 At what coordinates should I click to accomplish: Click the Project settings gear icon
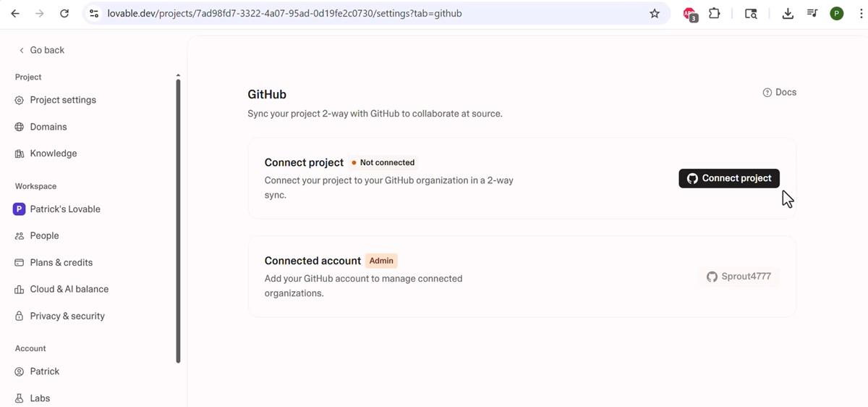pyautogui.click(x=20, y=100)
